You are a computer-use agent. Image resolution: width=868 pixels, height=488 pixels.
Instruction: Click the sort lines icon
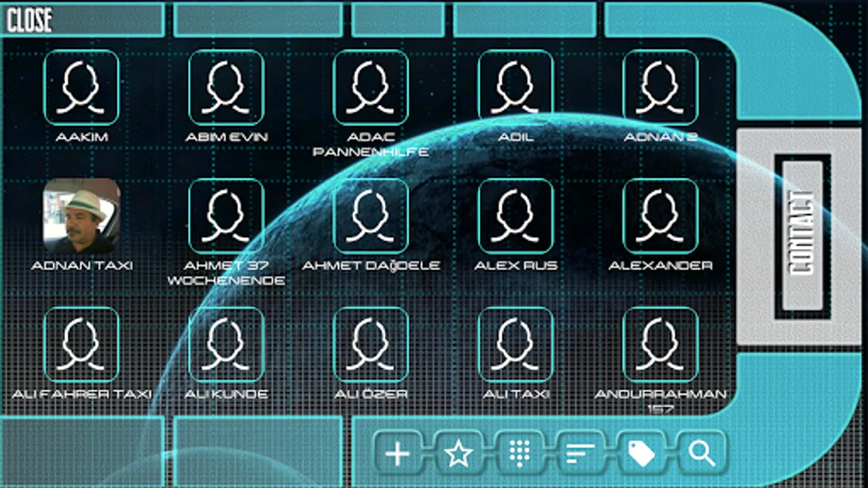pyautogui.click(x=580, y=453)
